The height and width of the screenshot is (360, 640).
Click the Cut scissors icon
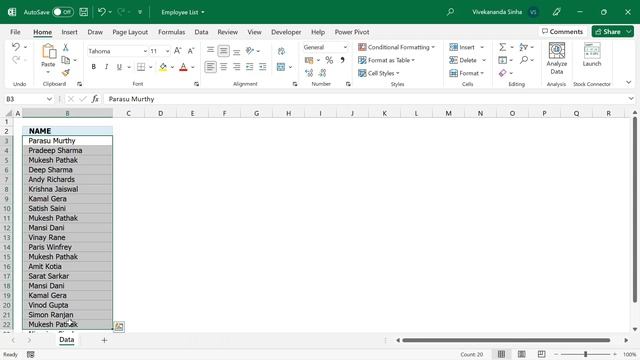click(65, 47)
